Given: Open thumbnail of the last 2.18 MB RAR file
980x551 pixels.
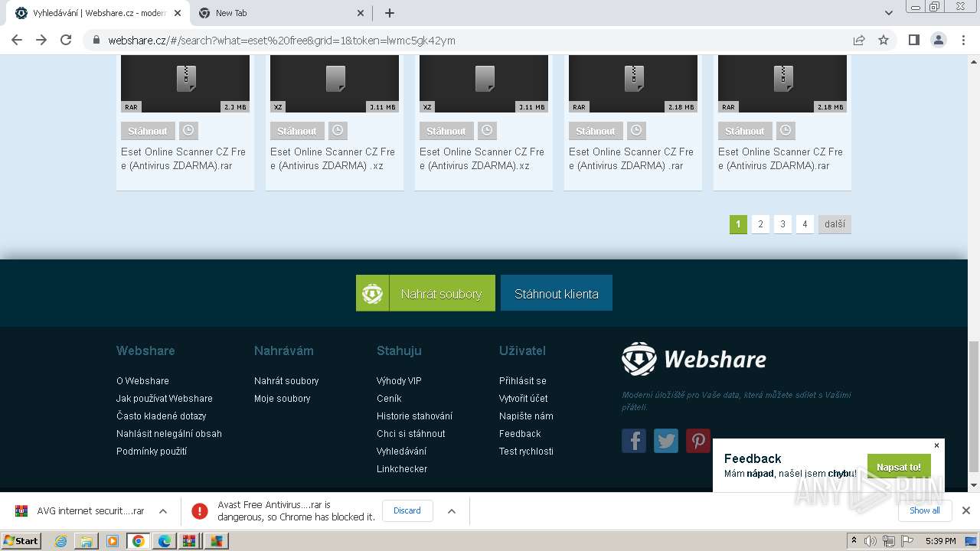Looking at the screenshot, I should [782, 83].
